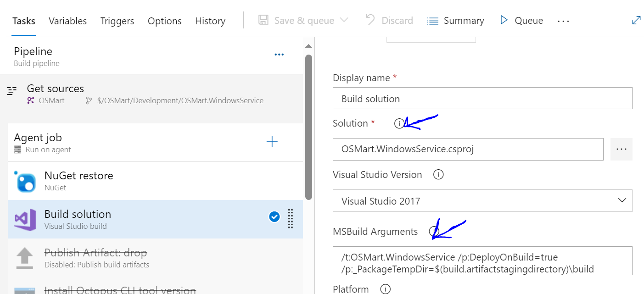Viewport: 644px width, 294px height.
Task: Open the Visual Studio Version dropdown
Action: [482, 201]
